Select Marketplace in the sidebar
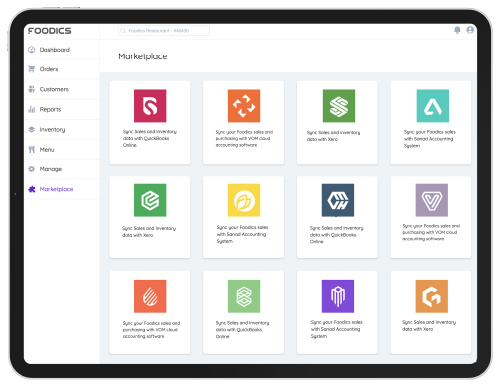This screenshot has width=503, height=389. (x=62, y=189)
